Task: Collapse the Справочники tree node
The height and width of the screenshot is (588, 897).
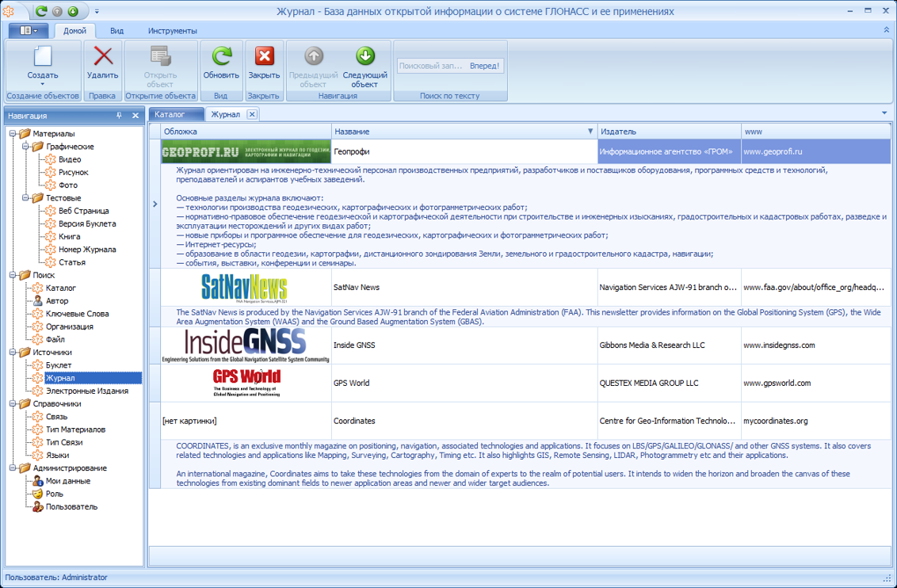Action: pyautogui.click(x=13, y=404)
